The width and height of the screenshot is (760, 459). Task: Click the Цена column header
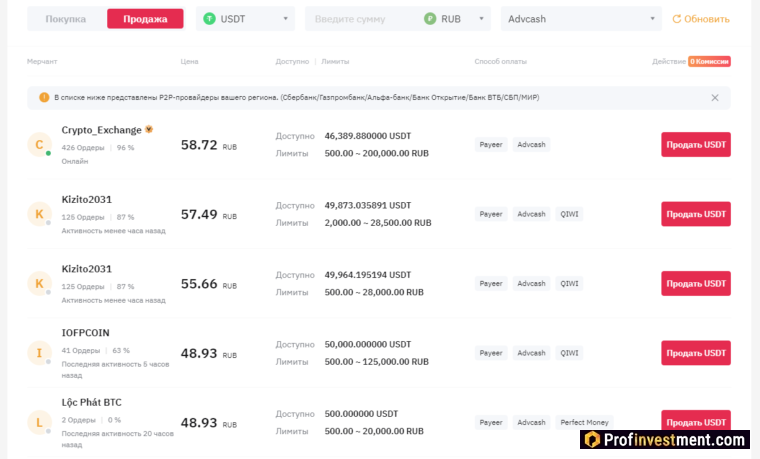click(190, 62)
